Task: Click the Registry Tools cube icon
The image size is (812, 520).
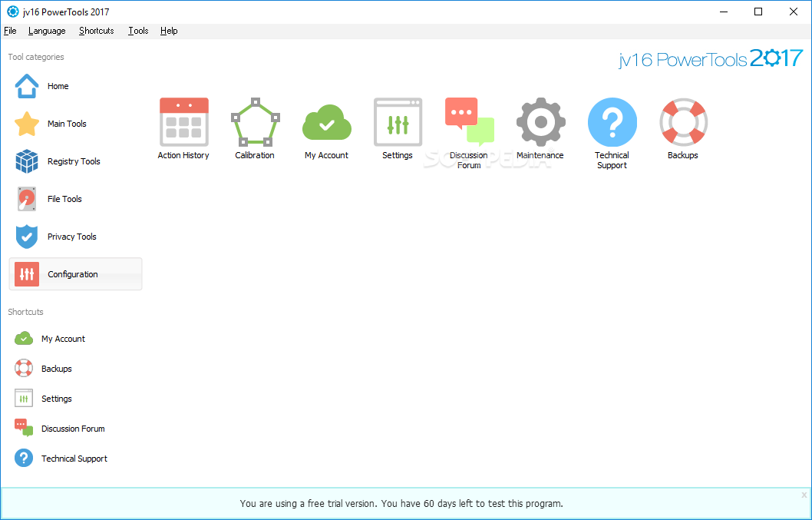Action: [x=27, y=161]
